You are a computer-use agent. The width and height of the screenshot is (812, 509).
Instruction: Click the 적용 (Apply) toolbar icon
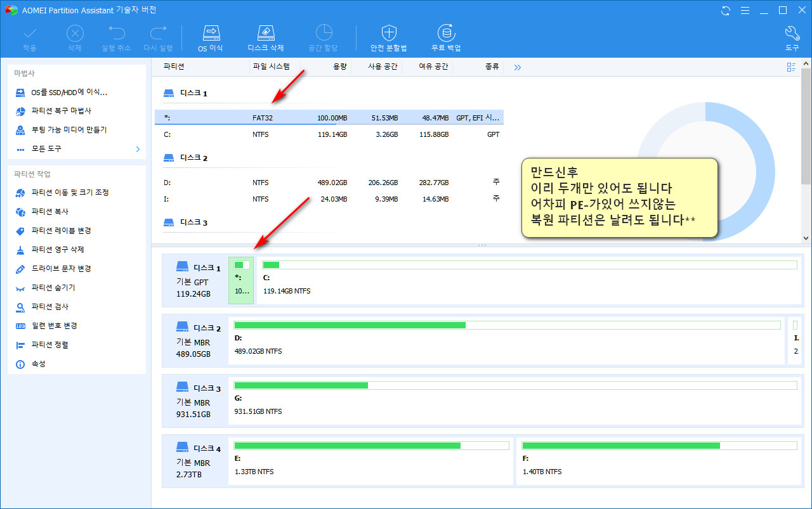pos(30,39)
